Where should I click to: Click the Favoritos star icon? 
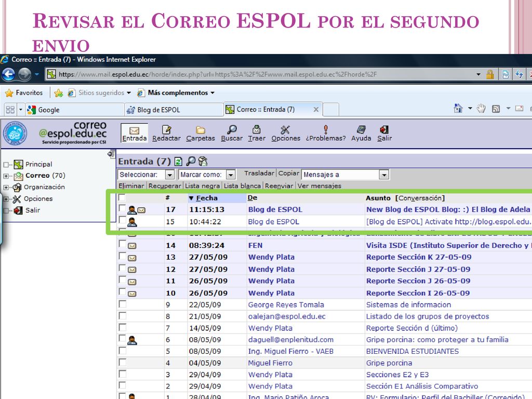click(9, 92)
